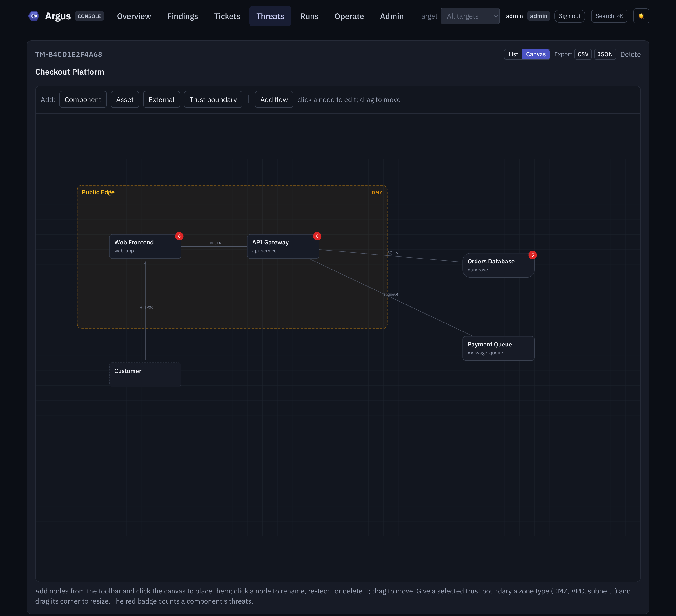Select the Public Edge trust boundary label
676x616 pixels.
point(98,192)
